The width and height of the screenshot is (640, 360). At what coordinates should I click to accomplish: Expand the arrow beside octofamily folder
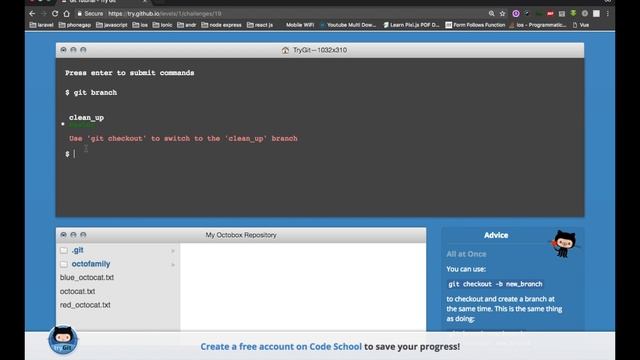click(173, 264)
